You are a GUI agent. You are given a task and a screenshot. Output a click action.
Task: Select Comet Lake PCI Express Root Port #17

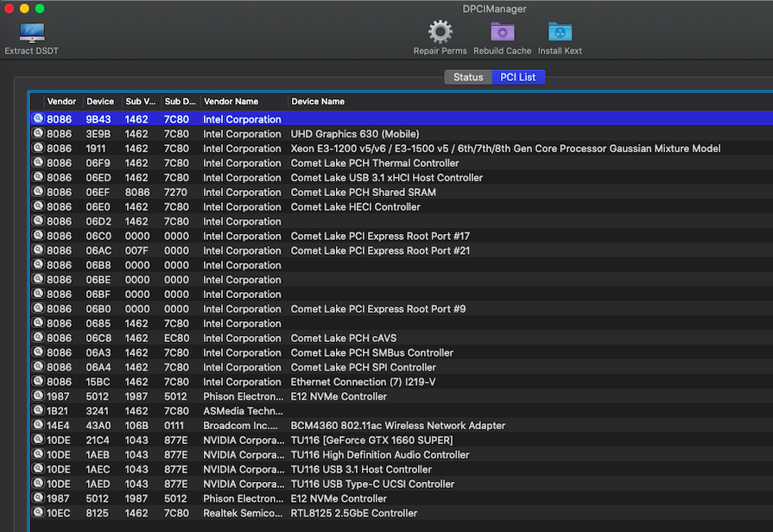pos(380,236)
